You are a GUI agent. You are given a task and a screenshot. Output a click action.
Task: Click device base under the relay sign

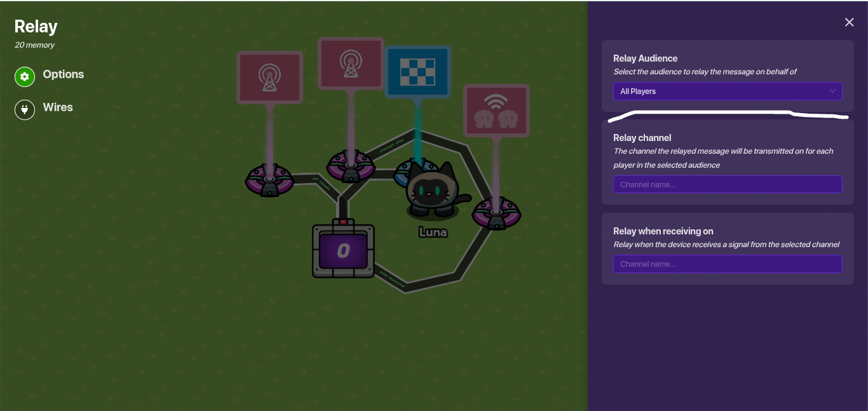point(496,213)
